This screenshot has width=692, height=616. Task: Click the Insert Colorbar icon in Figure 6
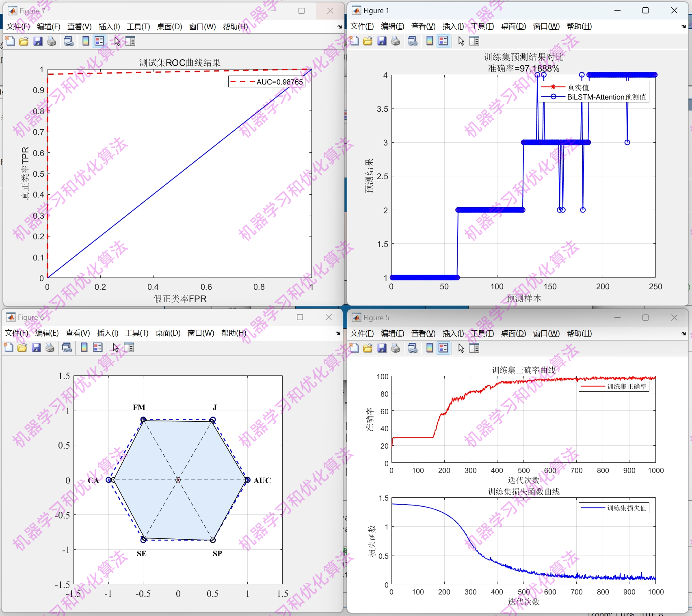click(x=84, y=348)
